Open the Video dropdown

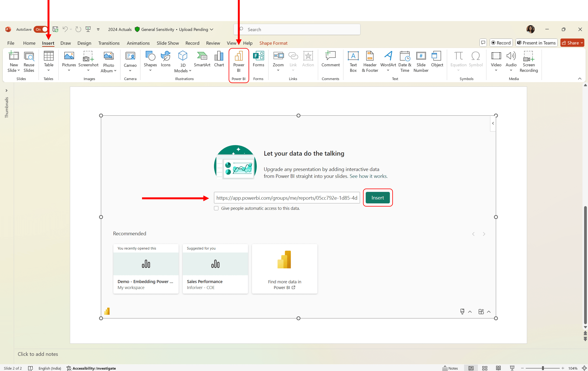496,70
